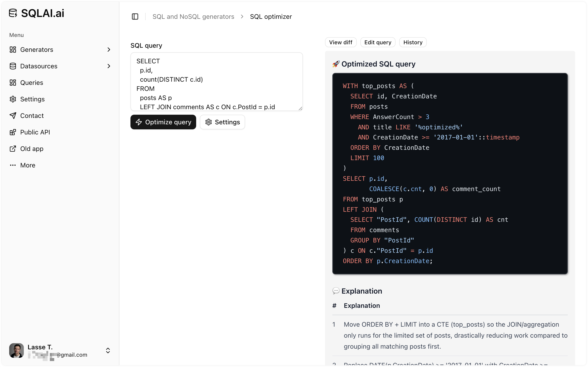This screenshot has height=367, width=588.
Task: Select the Datasources database icon
Action: pyautogui.click(x=13, y=66)
